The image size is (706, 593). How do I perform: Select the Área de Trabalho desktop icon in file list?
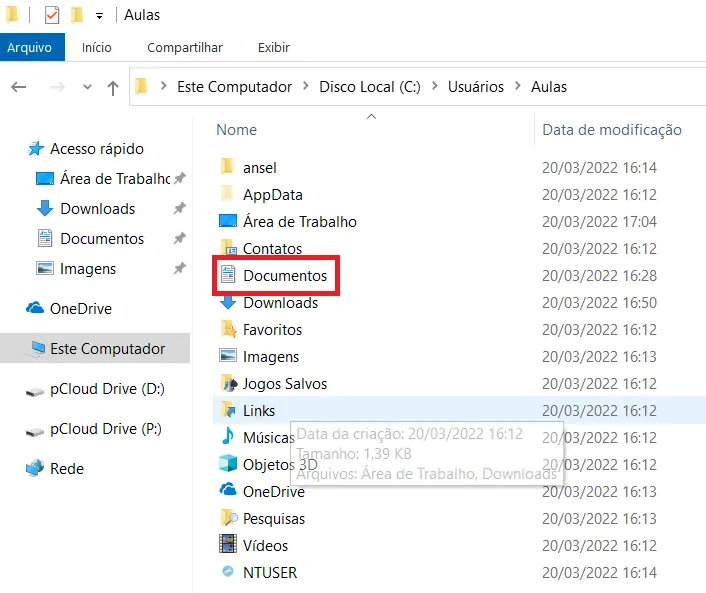[x=228, y=221]
